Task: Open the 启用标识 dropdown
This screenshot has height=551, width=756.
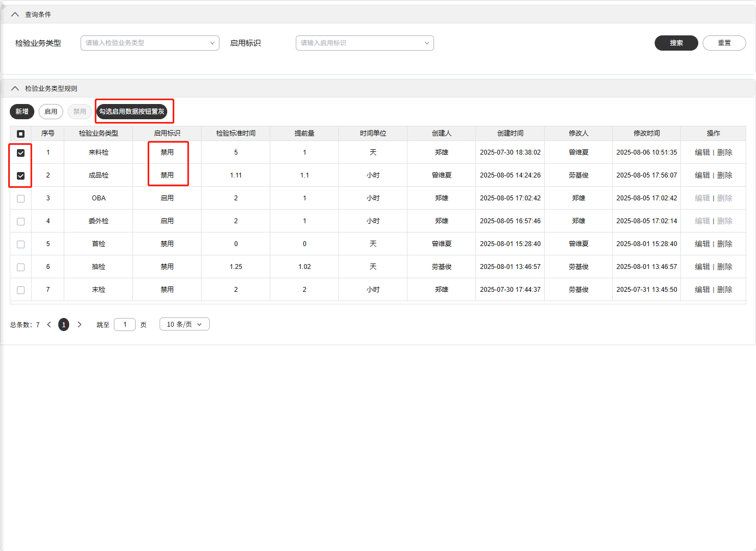Action: [364, 43]
